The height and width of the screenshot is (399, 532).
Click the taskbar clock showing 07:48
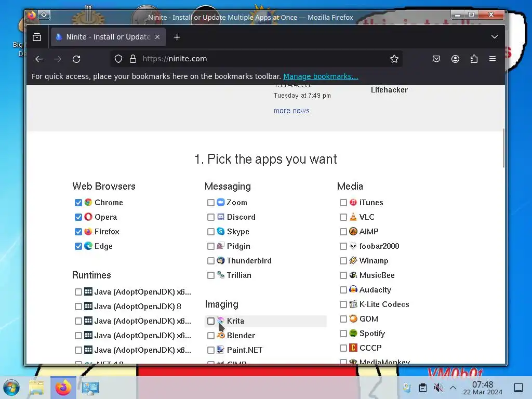point(483,388)
